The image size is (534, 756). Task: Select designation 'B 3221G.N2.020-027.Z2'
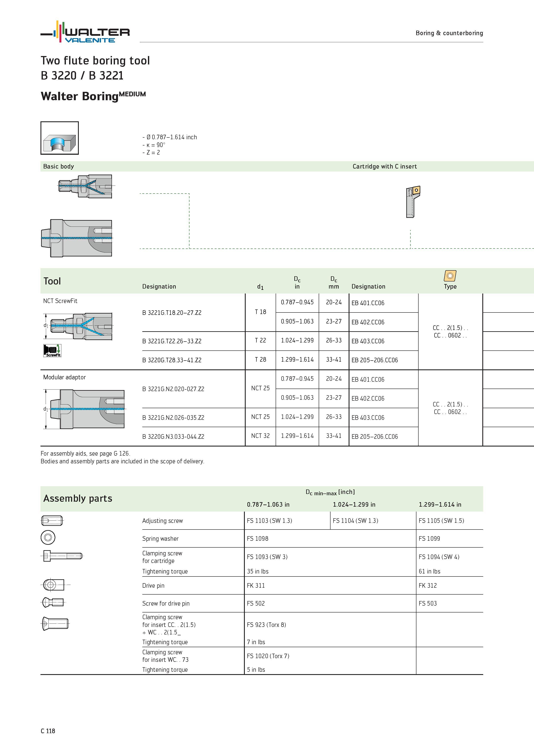[x=173, y=389]
